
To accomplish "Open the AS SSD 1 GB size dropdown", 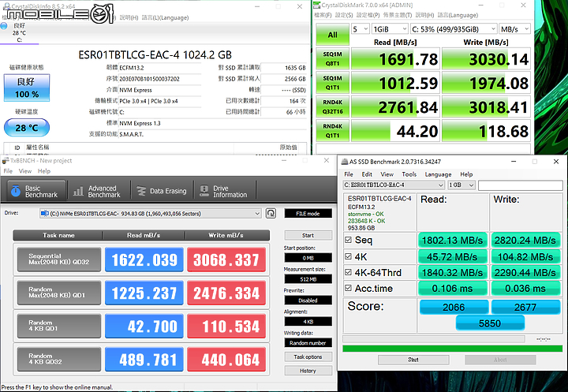I will [x=461, y=185].
